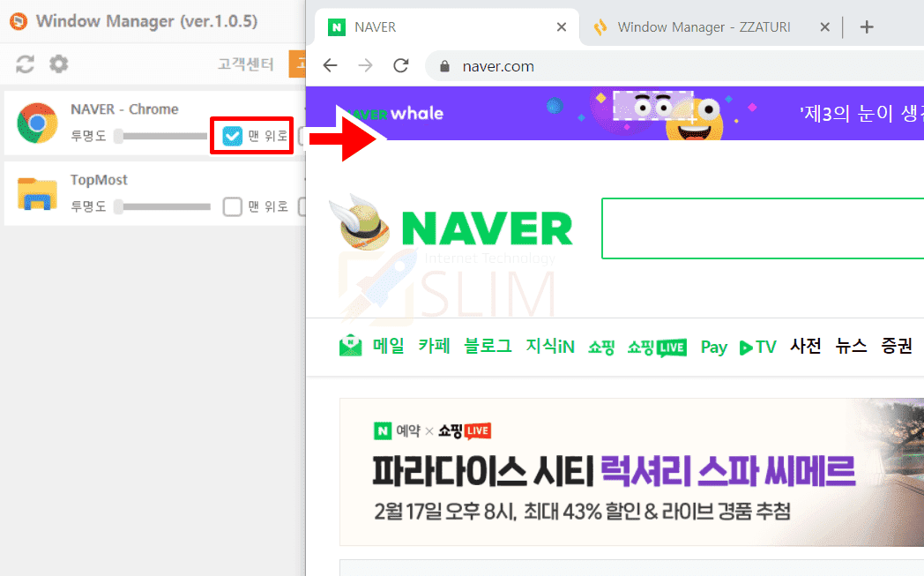Open Pay link
Screen dimensions: 924x576
pos(713,348)
